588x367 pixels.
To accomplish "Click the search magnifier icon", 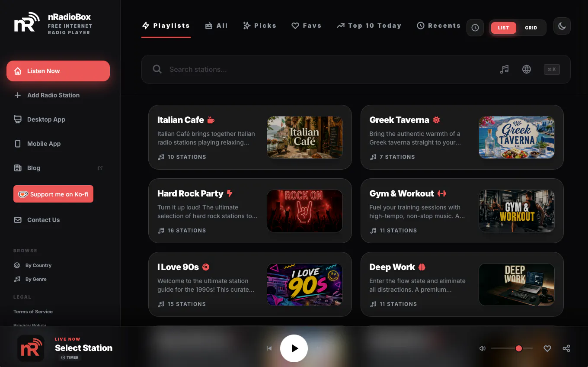I will [x=157, y=69].
